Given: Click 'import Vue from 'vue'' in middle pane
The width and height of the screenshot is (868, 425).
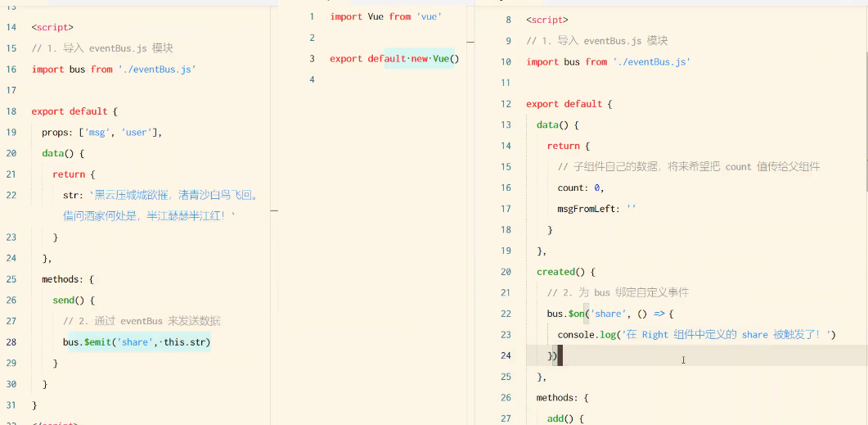Looking at the screenshot, I should (385, 16).
